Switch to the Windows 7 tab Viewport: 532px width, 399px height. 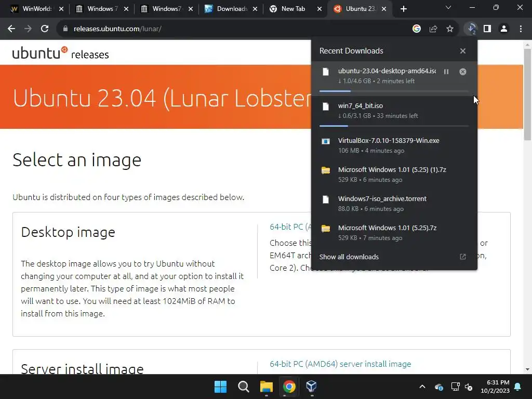coord(102,9)
